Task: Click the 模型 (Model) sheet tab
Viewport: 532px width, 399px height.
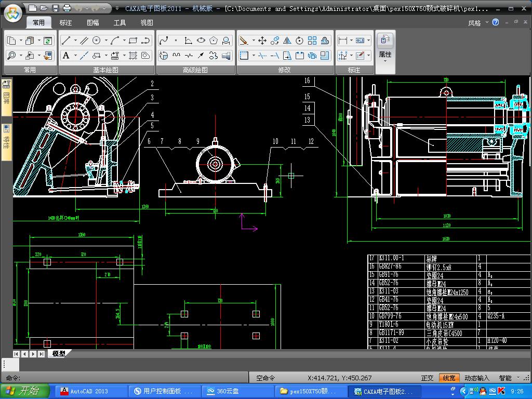Action: (59, 354)
